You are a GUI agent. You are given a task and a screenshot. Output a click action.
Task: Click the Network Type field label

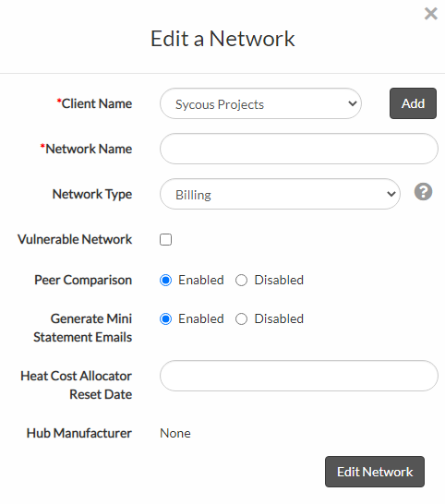point(92,194)
